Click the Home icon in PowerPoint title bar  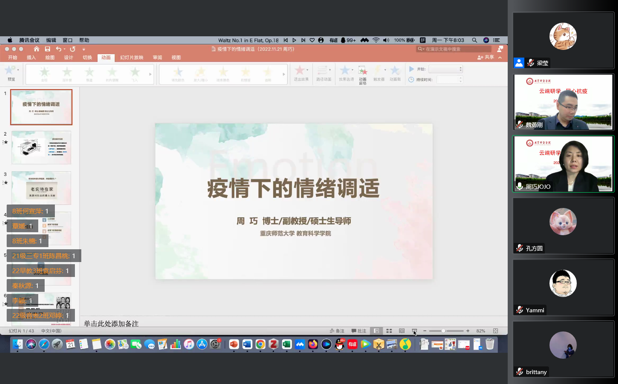[x=36, y=49]
